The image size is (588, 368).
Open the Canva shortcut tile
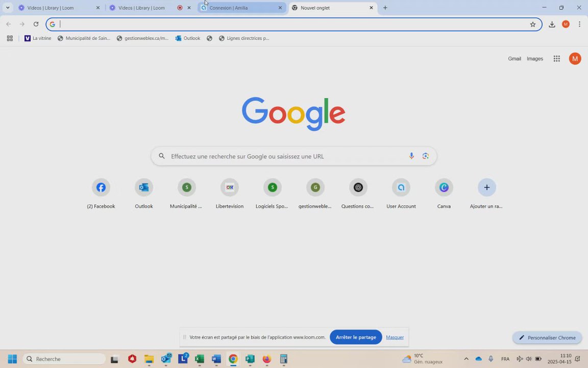[444, 194]
